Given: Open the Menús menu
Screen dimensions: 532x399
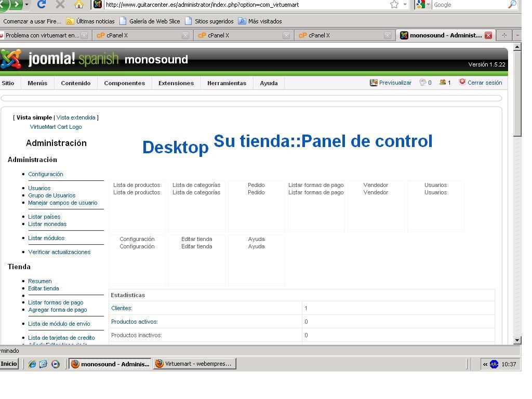Looking at the screenshot, I should [x=37, y=83].
